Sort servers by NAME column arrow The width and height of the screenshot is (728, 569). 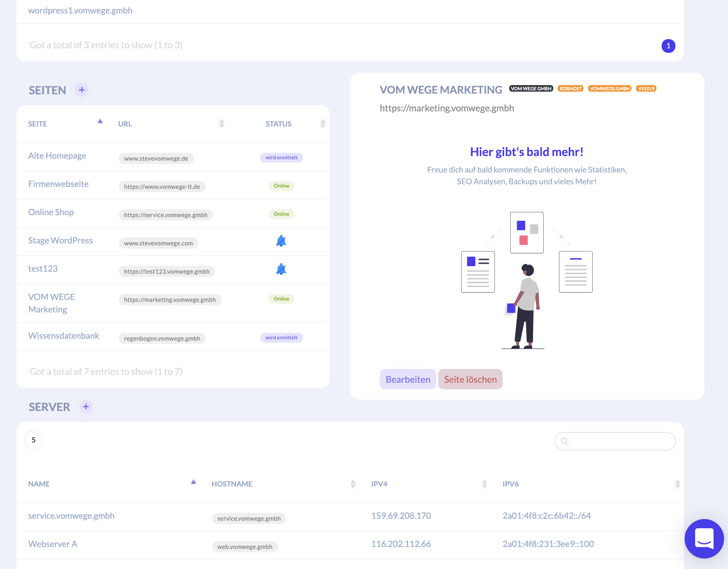[193, 482]
